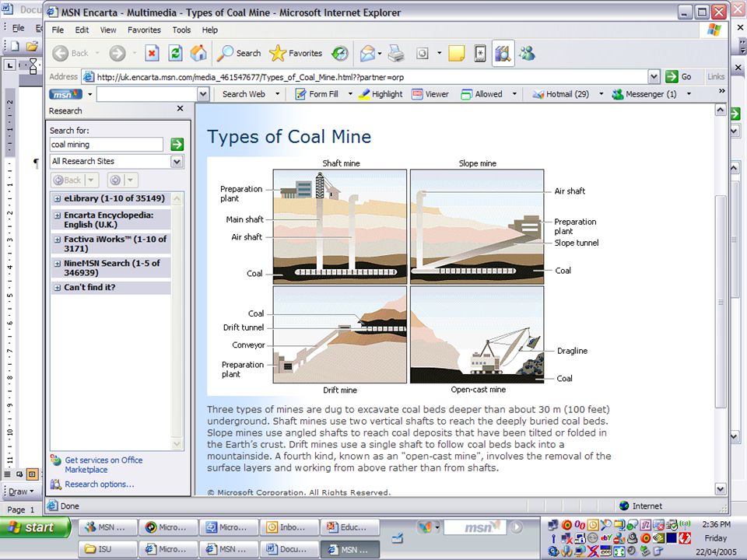The width and height of the screenshot is (747, 560).
Task: Switch to the Docu... Word taskbar button
Action: [289, 549]
